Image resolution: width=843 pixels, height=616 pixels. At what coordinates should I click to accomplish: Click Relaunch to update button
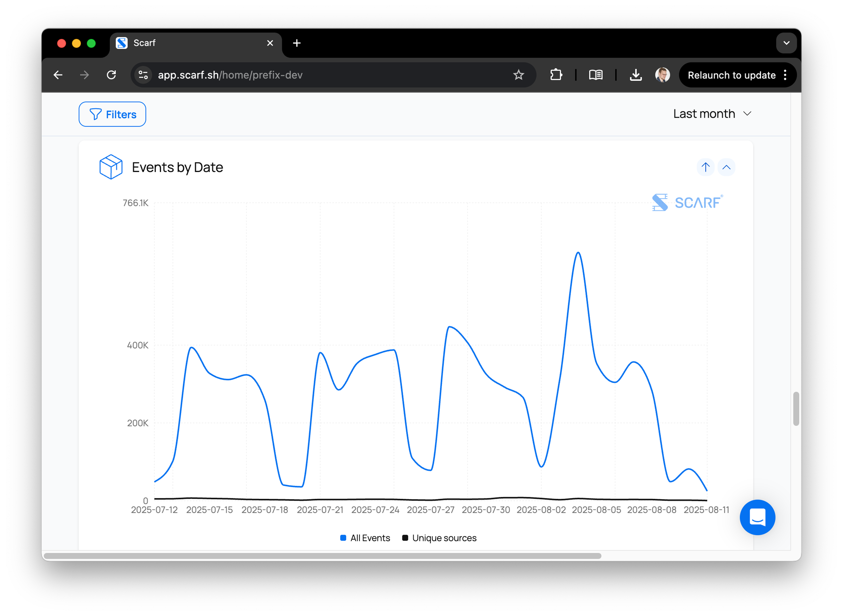[x=731, y=75]
